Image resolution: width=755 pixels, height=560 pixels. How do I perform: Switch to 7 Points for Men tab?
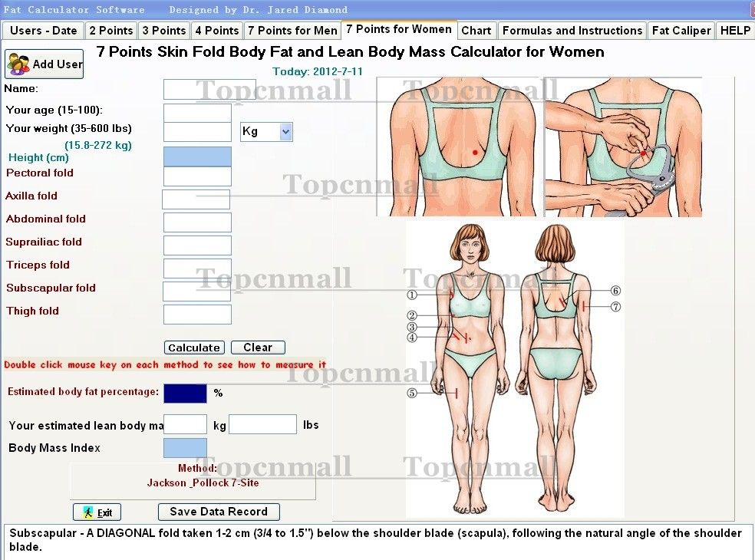292,31
